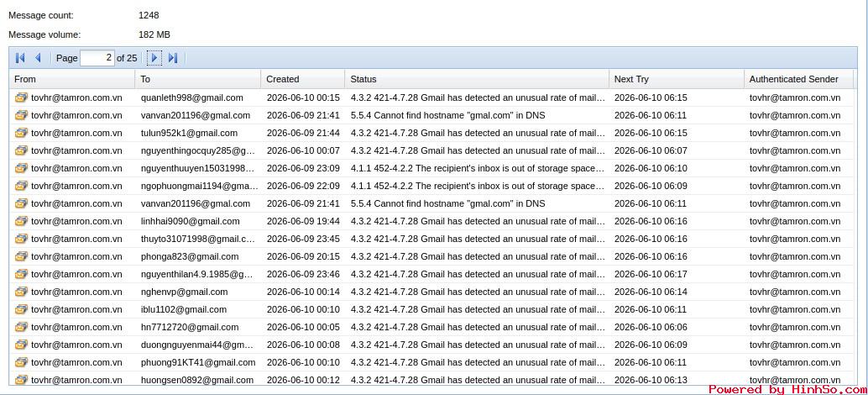Viewport: 868px width, 395px height.
Task: Select recipient nghenvp@gmail.com
Action: point(185,292)
